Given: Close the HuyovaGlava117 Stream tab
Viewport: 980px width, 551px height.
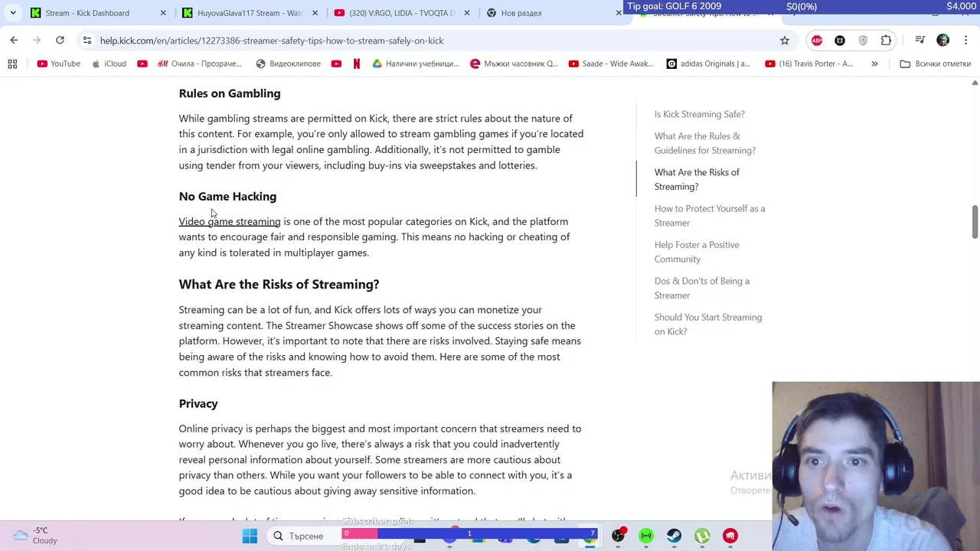Looking at the screenshot, I should coord(315,13).
